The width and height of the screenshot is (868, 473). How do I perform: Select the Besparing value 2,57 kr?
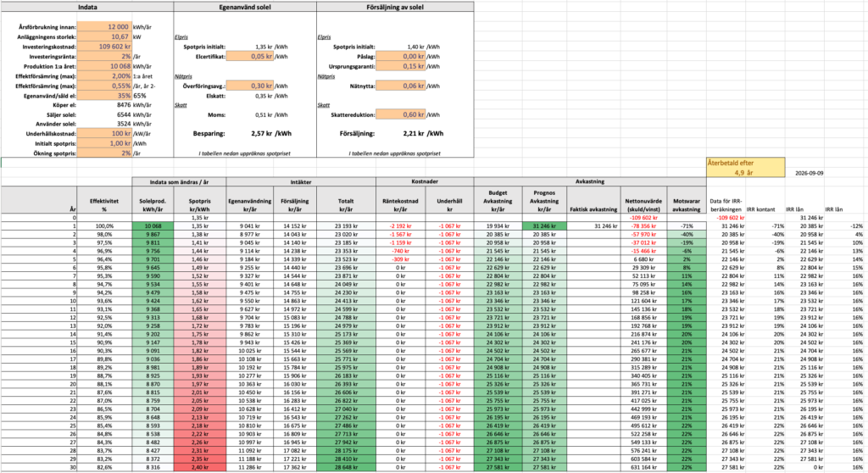(x=261, y=133)
